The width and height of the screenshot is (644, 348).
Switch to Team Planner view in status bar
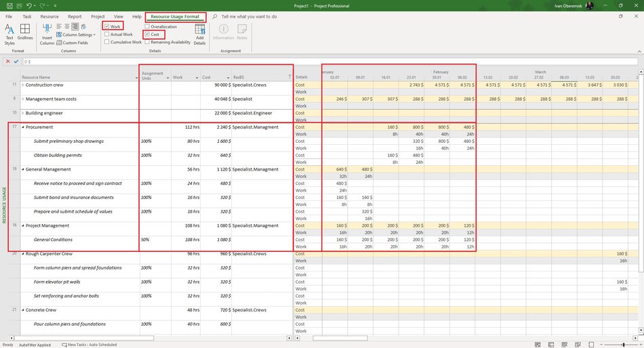(564, 345)
